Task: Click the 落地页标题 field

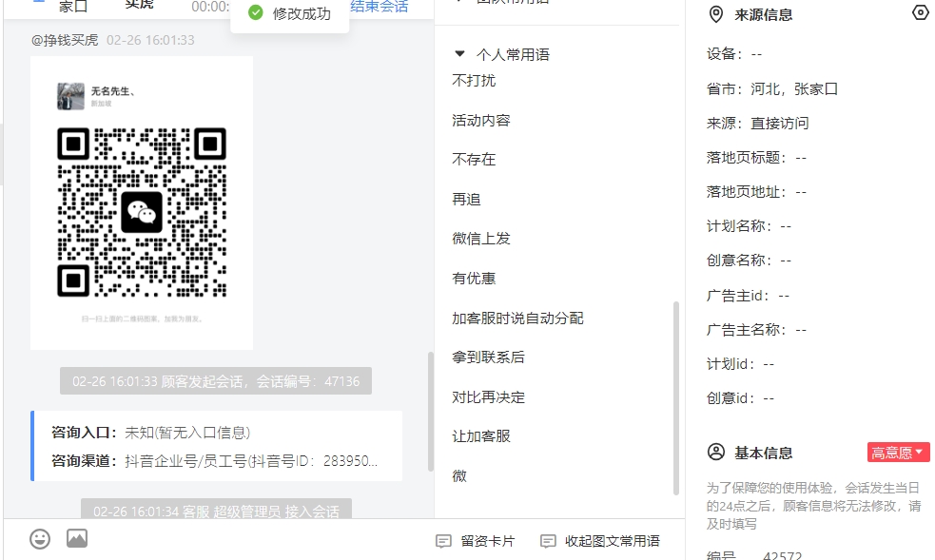Action: click(756, 157)
